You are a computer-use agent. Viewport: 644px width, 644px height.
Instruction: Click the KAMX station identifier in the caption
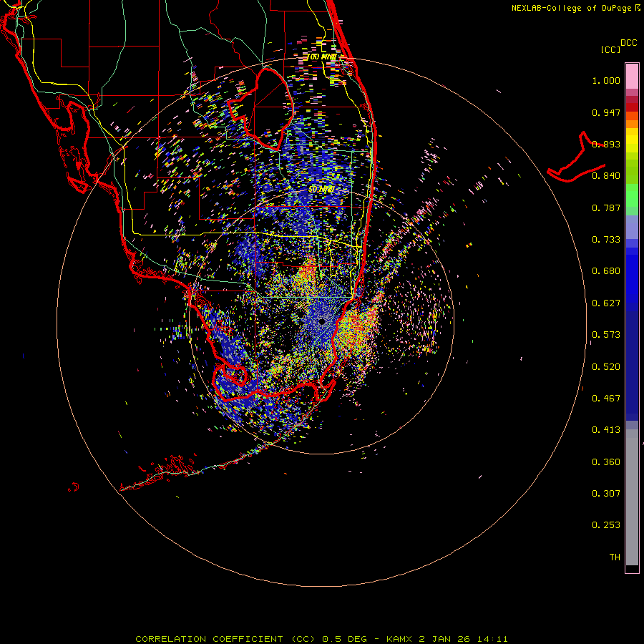[399, 639]
